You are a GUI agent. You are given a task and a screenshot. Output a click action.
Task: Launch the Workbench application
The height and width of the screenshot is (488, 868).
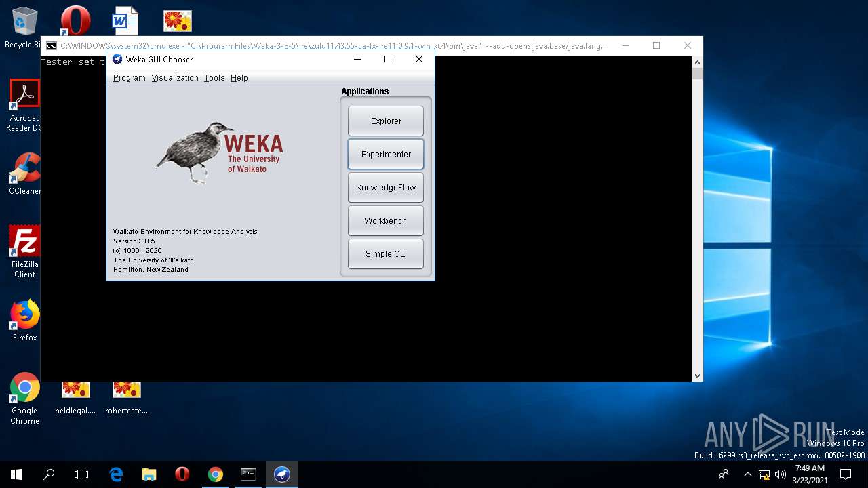point(385,221)
